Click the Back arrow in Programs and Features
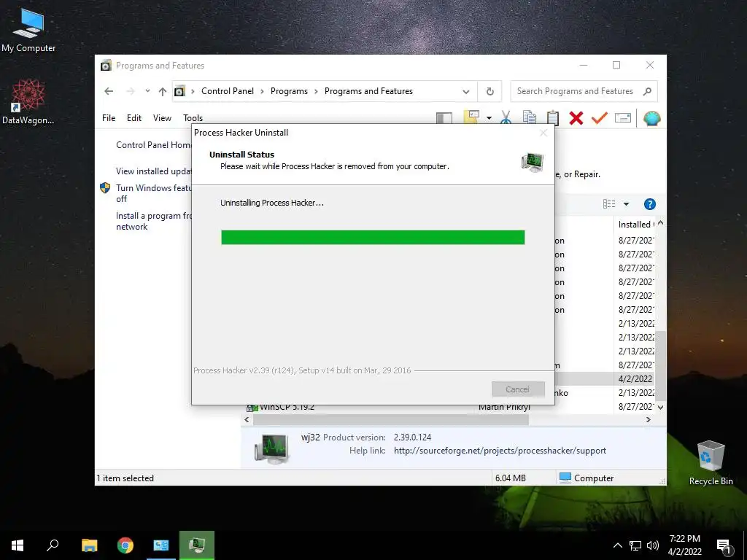Viewport: 747px width, 560px height. pyautogui.click(x=109, y=91)
